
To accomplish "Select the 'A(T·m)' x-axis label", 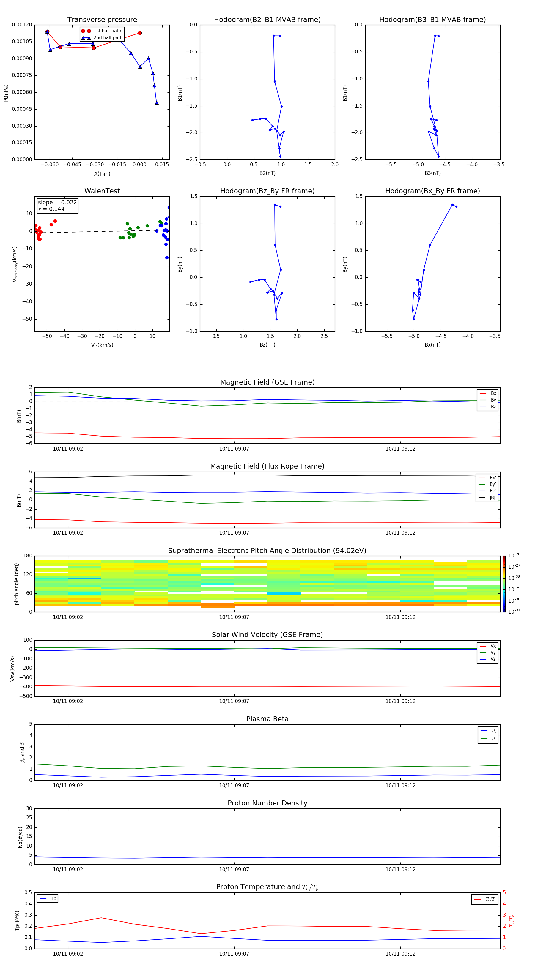I will (102, 174).
